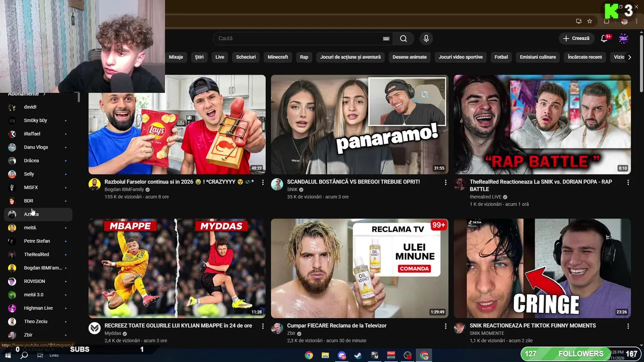Open options for Cumpar FIECARE Reclama video

click(445, 326)
